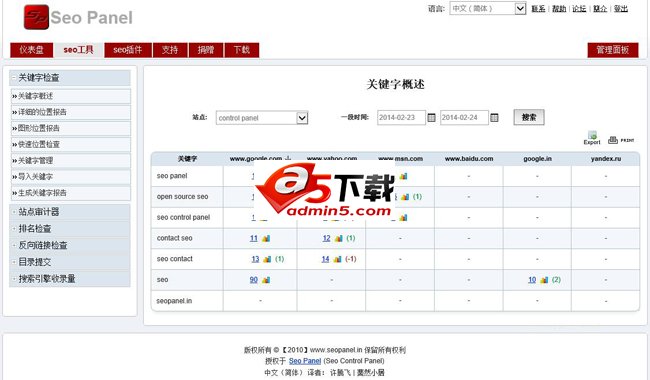The width and height of the screenshot is (650, 380).
Task: Click rank 12 link for contact seo
Action: coord(326,238)
